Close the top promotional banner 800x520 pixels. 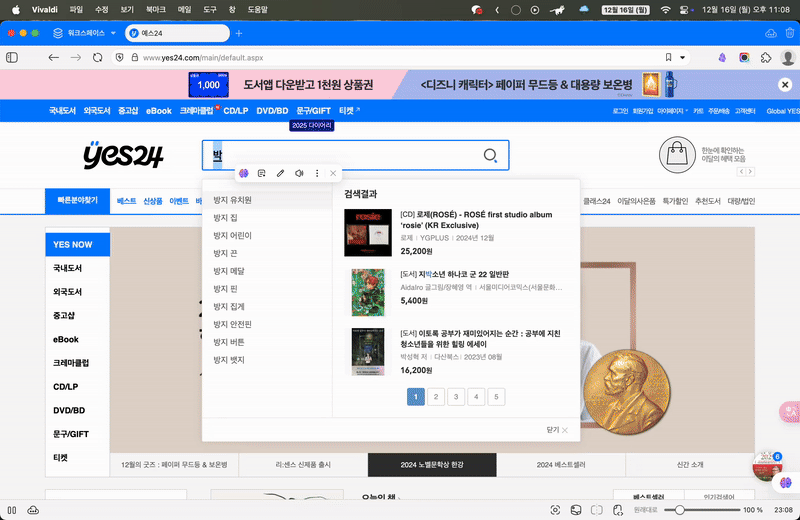click(x=785, y=85)
